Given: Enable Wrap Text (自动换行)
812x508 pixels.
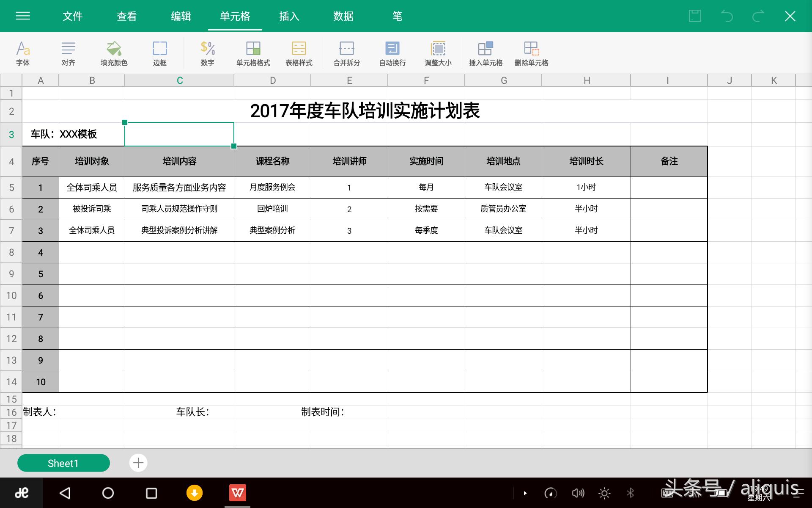Looking at the screenshot, I should [x=392, y=53].
